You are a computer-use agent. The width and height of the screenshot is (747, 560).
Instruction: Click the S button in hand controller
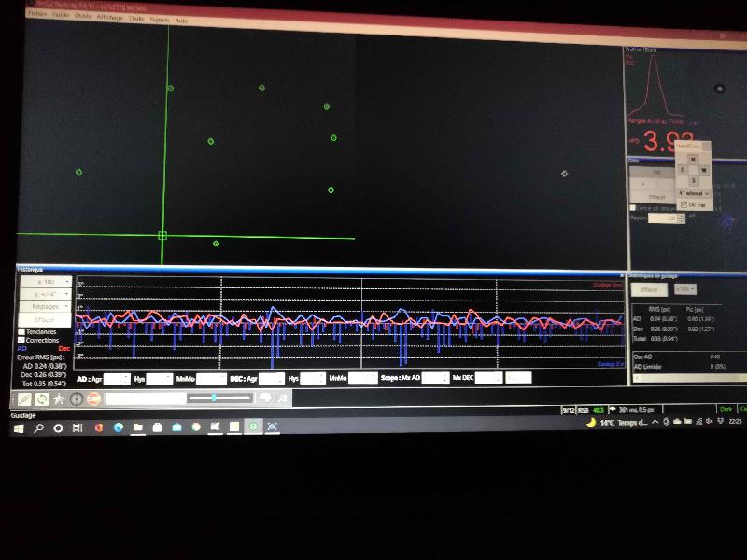point(693,180)
